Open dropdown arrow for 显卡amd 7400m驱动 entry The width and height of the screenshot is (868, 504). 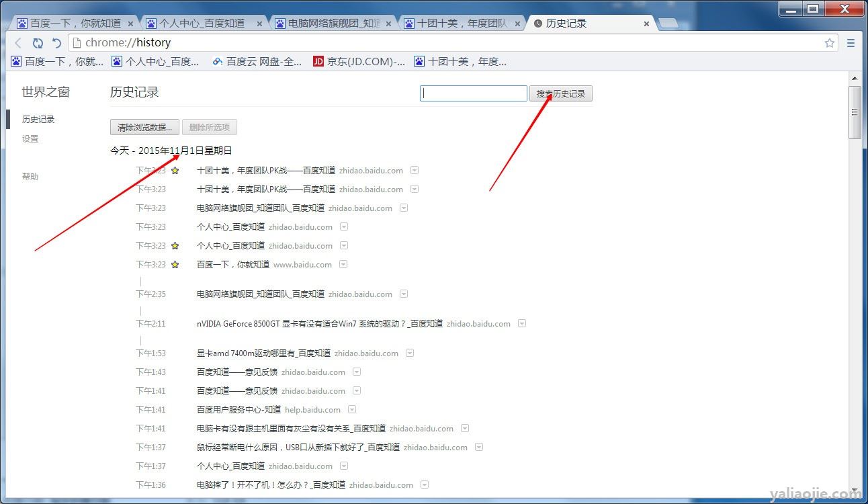[410, 353]
